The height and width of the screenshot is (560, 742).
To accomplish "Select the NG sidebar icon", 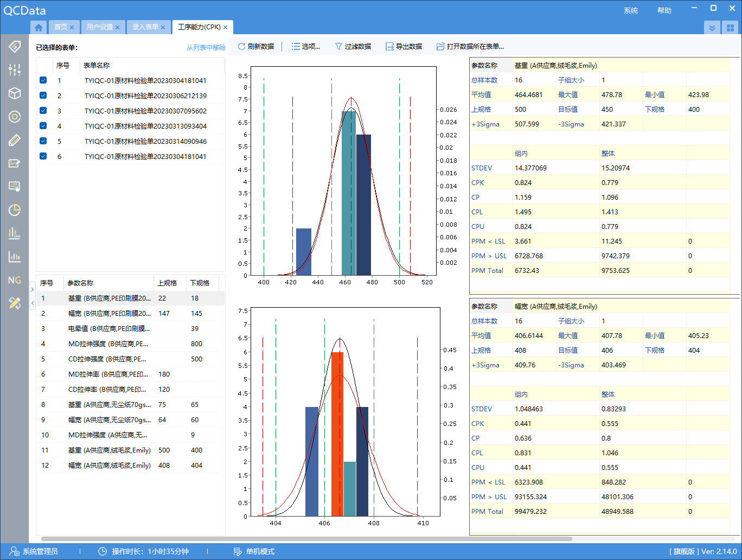I will pos(15,280).
